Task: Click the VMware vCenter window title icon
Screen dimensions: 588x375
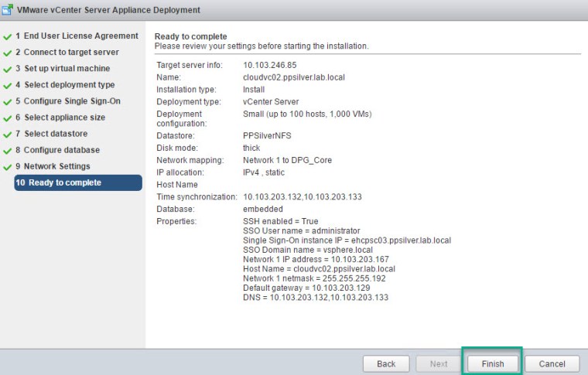Action: click(7, 10)
